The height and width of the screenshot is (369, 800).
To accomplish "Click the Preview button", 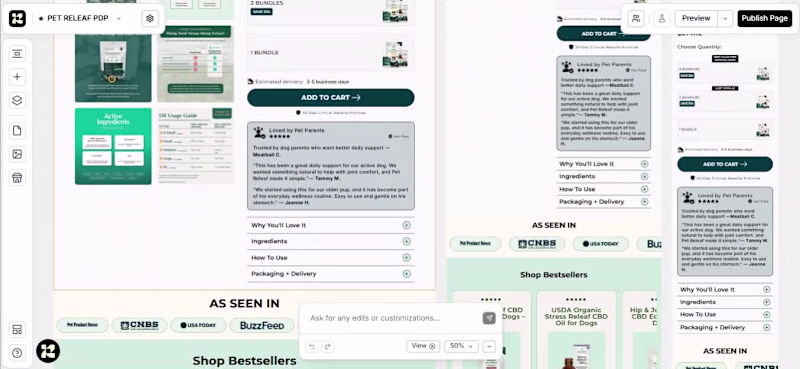I will [x=696, y=18].
